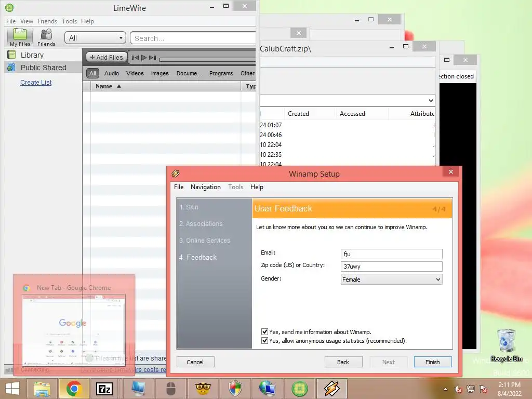
Task: Open LimeWire Friends menu
Action: coord(47,21)
